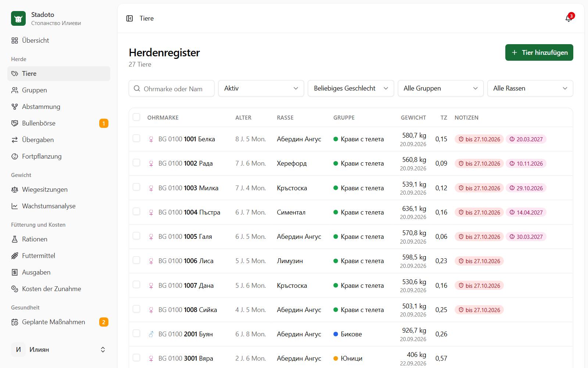Open notifications bell with 3 alerts
Viewport: 588px width, 368px height.
coord(569,18)
